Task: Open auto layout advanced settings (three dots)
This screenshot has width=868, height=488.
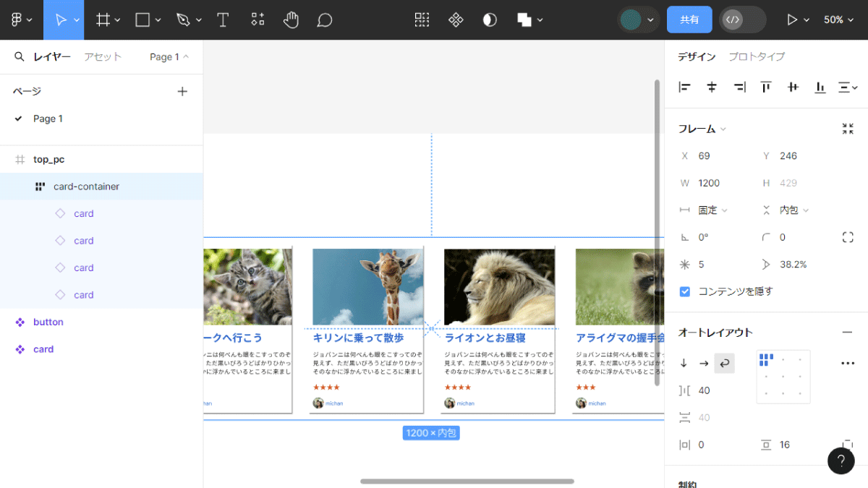Action: pyautogui.click(x=848, y=364)
